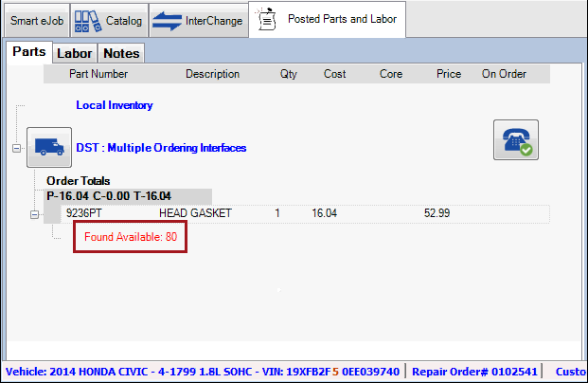The height and width of the screenshot is (383, 588).
Task: Click the price value 52.99
Action: pos(437,213)
